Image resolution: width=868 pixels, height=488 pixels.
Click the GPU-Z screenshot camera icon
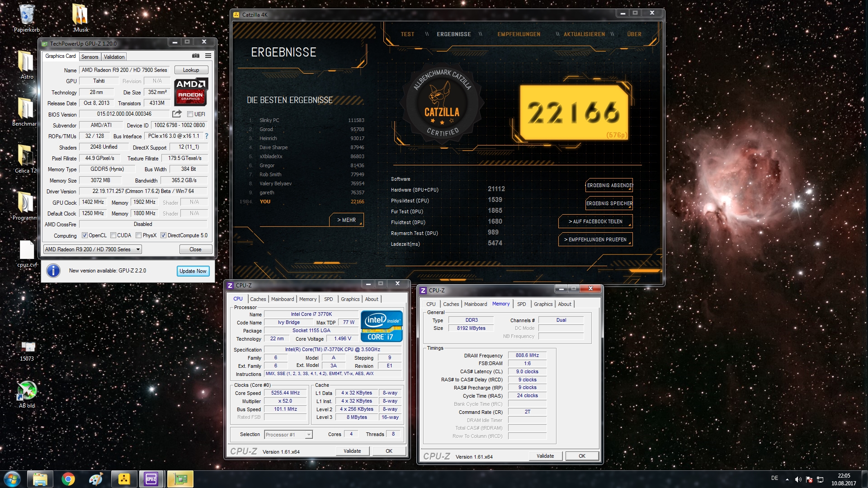(x=196, y=56)
